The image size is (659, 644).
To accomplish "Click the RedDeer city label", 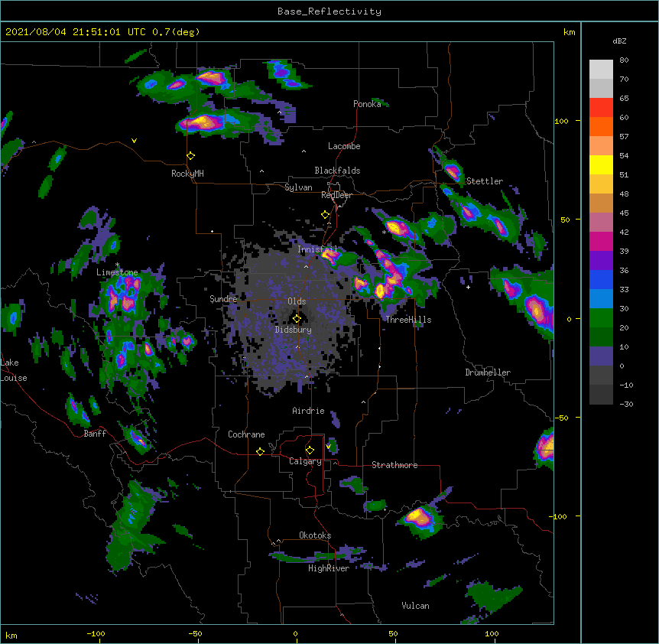I will click(336, 195).
